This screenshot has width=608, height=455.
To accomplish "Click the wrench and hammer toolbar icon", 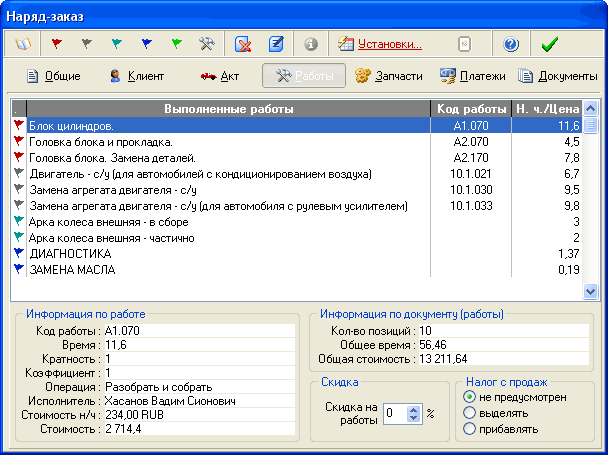I will point(207,44).
